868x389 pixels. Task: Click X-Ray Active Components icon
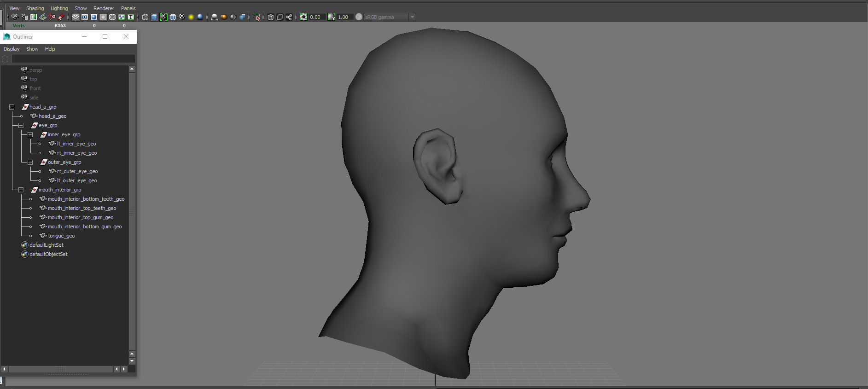click(280, 17)
